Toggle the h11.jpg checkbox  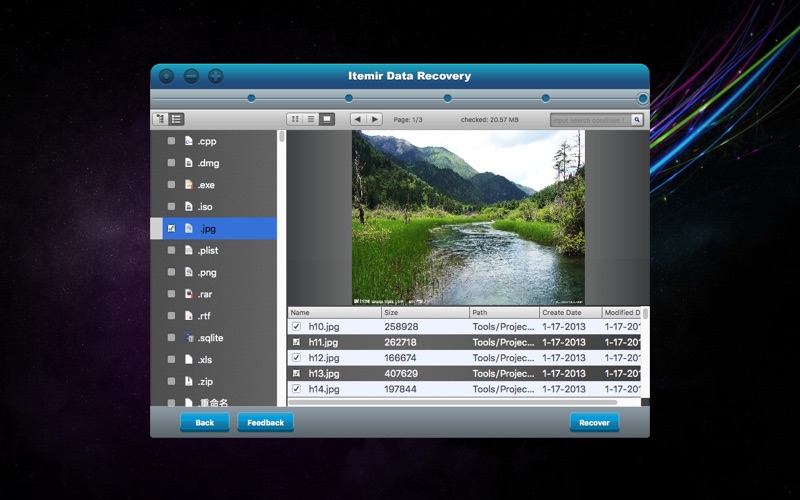point(296,342)
